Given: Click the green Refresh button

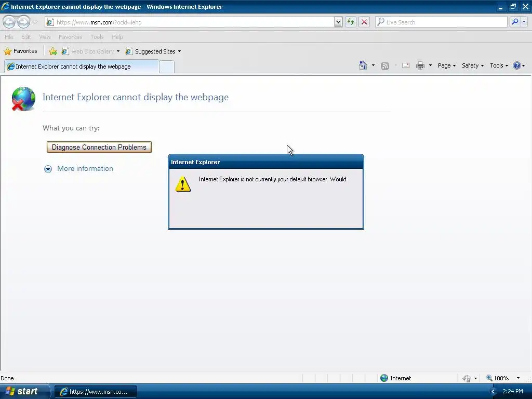Looking at the screenshot, I should pyautogui.click(x=351, y=22).
